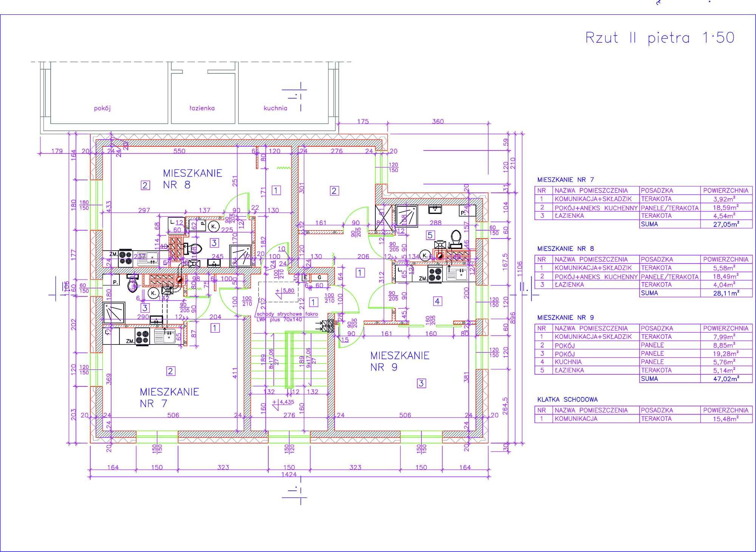The image size is (756, 552).
Task: Click the "schody strychowe fakro" note
Action: click(287, 314)
